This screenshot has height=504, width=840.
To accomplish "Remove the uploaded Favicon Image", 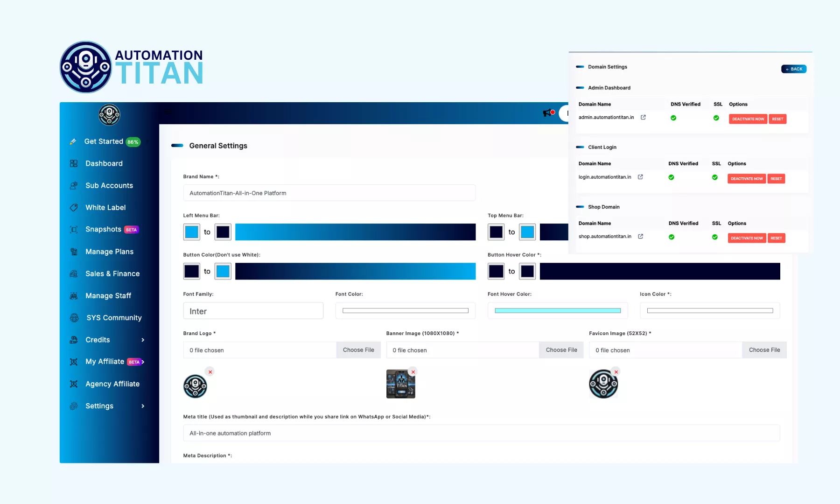I will tap(616, 372).
